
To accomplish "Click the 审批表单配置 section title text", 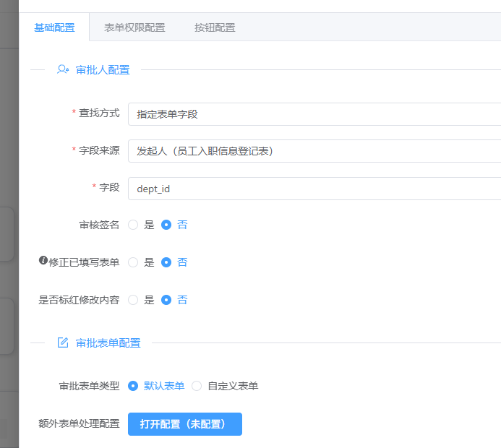I will [x=108, y=343].
